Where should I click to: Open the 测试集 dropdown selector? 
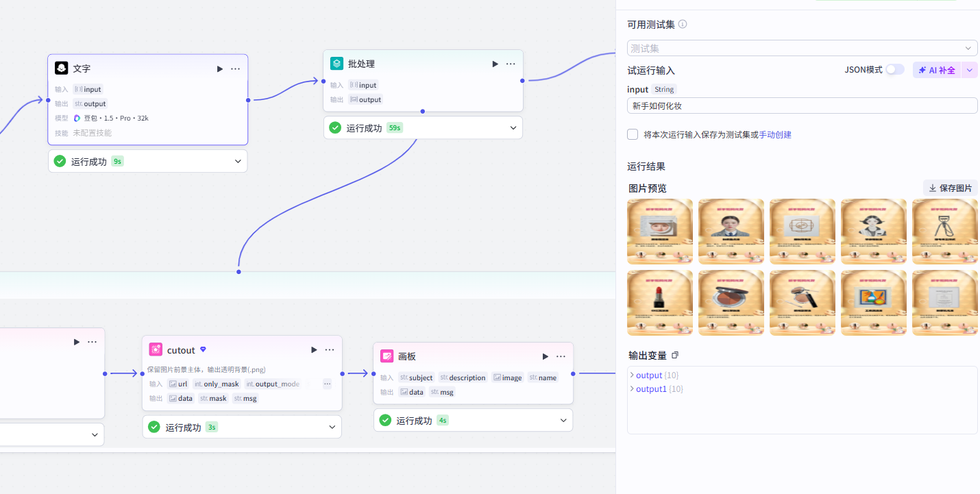click(x=803, y=48)
